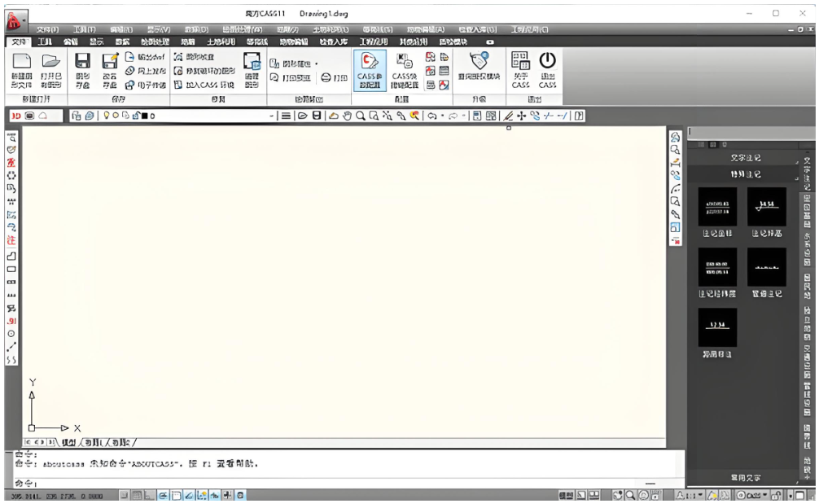
Task: Expand the layer list dropdown showing 0
Action: tap(273, 116)
